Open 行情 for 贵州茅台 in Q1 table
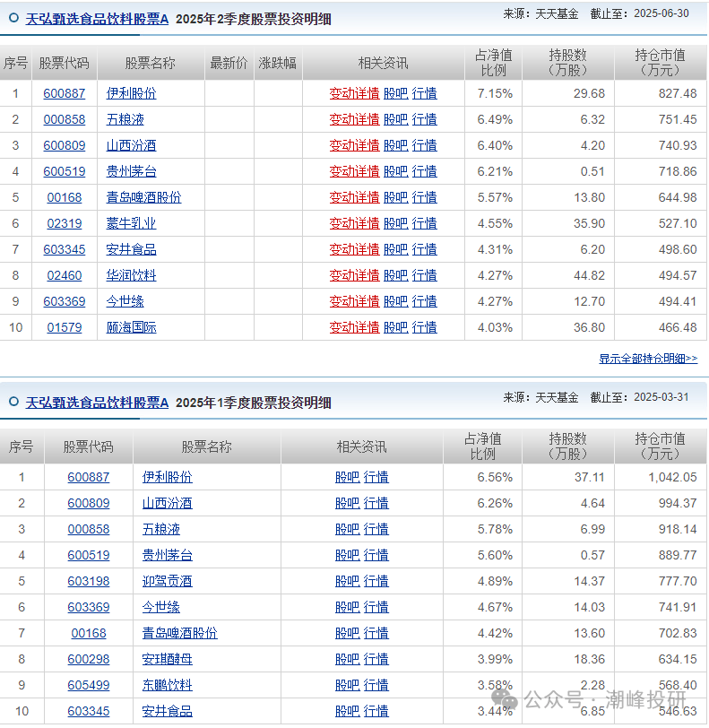 (376, 555)
